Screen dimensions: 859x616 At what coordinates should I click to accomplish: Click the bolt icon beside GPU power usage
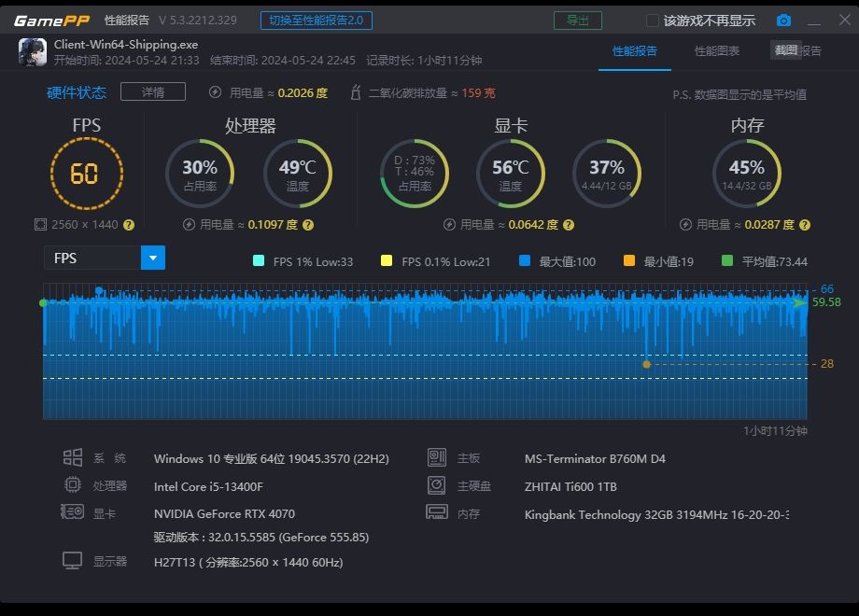(x=449, y=225)
